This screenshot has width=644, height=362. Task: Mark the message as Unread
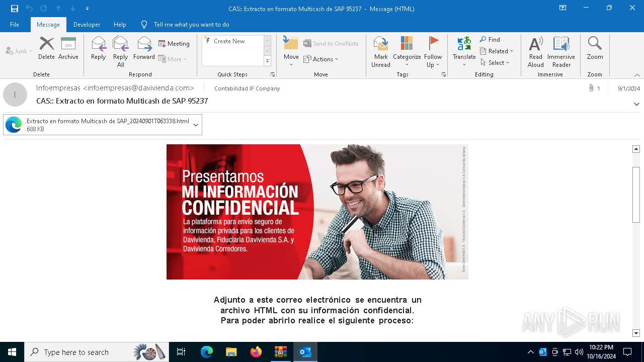381,51
